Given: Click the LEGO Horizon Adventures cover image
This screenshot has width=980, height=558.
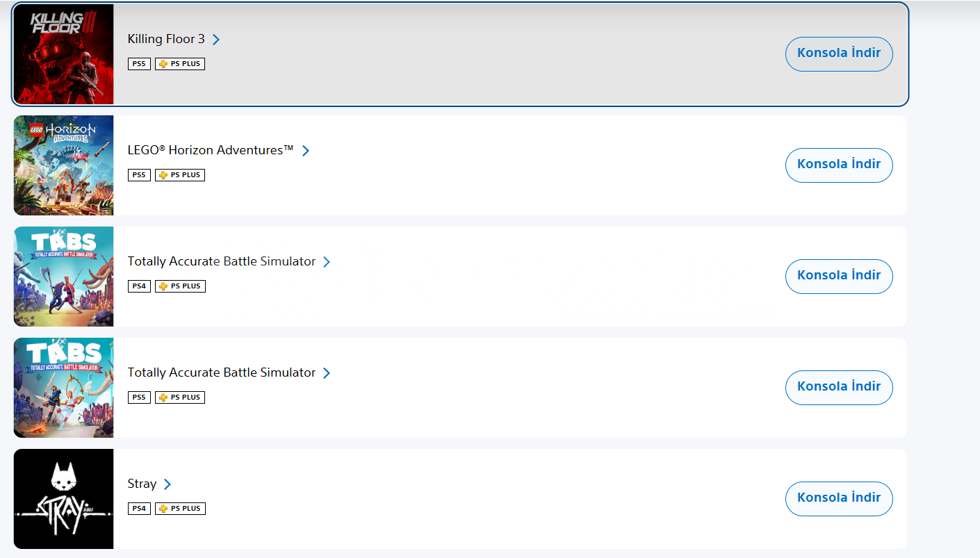Looking at the screenshot, I should click(63, 165).
